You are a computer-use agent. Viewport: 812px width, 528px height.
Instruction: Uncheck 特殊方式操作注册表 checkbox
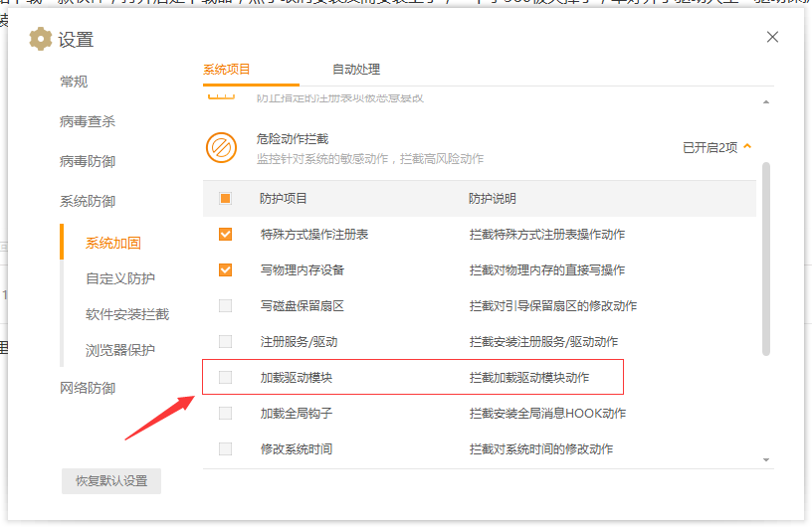coord(225,235)
